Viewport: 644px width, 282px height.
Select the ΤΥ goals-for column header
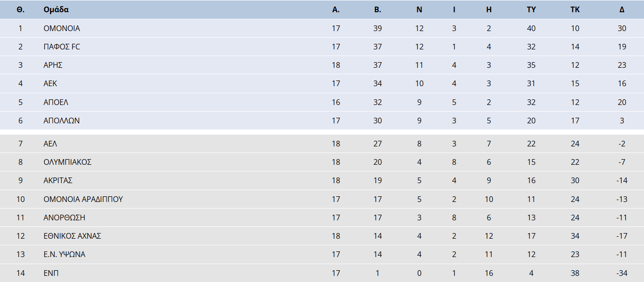pos(531,9)
